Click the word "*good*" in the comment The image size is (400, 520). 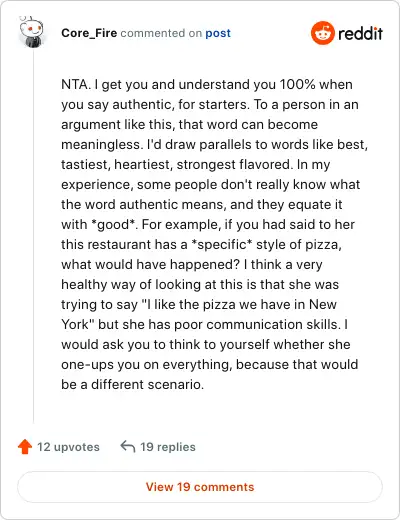pos(114,224)
